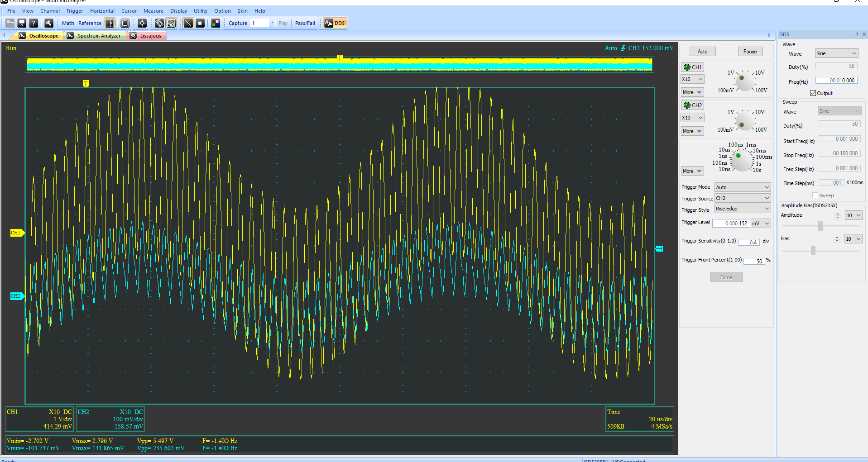Click the timebase knob
This screenshot has width=868, height=462.
click(x=742, y=160)
